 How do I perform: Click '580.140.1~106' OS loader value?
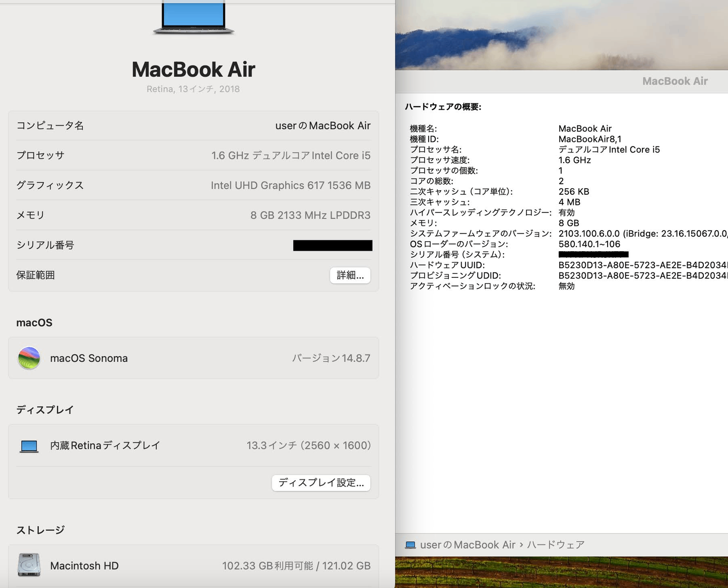click(x=589, y=244)
